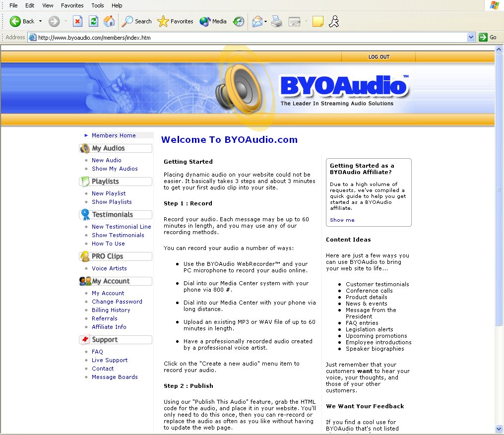Open the Billing History link
The height and width of the screenshot is (435, 504).
(111, 310)
